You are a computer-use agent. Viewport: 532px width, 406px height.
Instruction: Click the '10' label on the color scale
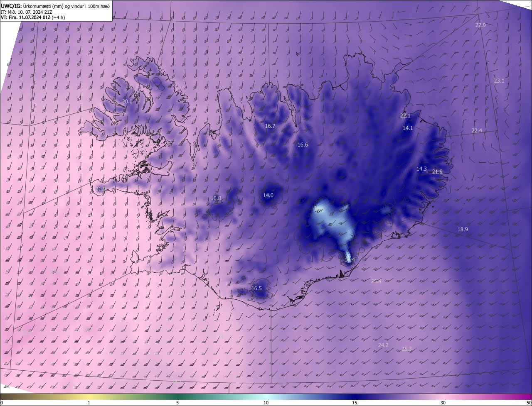[266, 403]
